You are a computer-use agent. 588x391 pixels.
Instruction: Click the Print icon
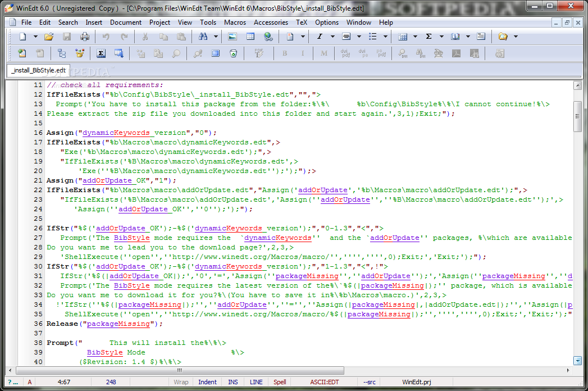pos(85,37)
